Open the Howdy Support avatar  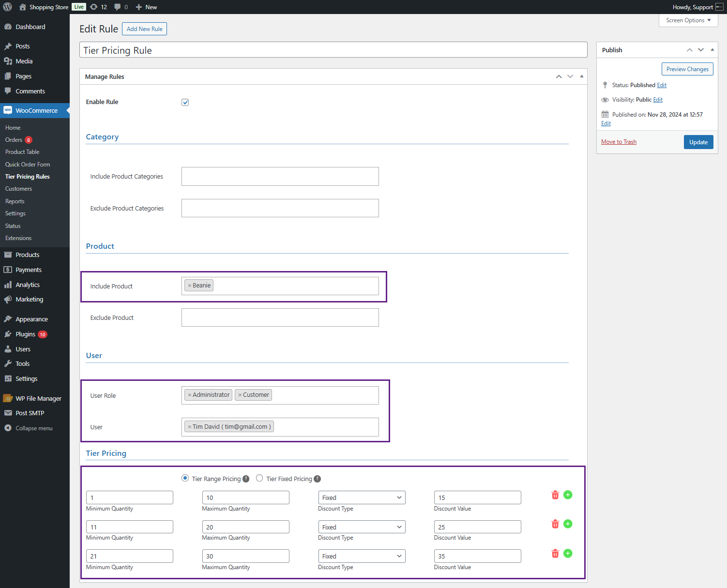[x=719, y=7]
